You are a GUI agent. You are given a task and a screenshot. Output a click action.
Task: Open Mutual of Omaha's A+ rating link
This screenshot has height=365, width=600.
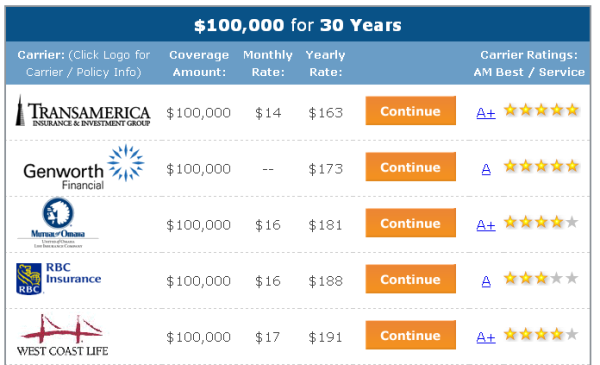click(x=486, y=225)
